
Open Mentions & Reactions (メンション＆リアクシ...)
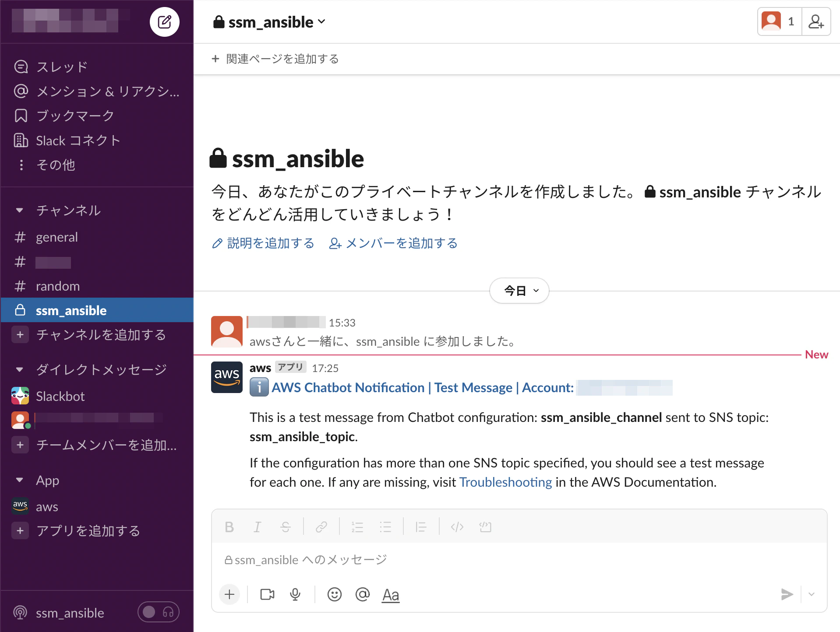tap(97, 91)
